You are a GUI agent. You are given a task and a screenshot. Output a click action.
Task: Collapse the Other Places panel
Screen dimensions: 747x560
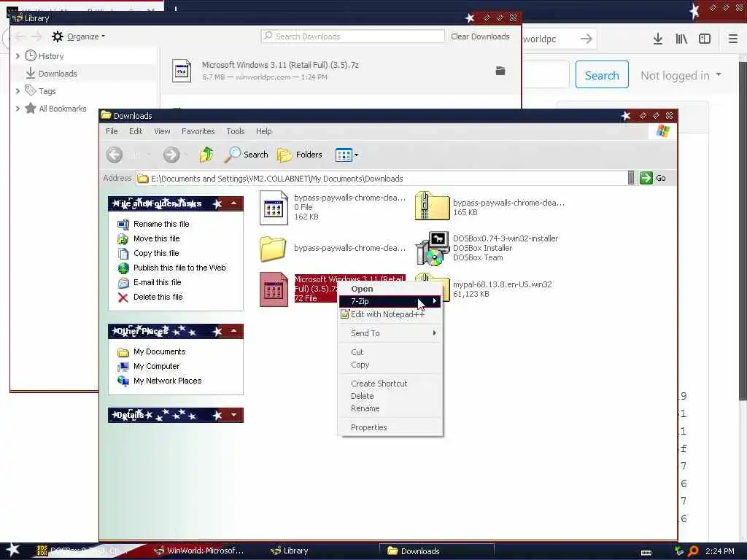click(234, 331)
